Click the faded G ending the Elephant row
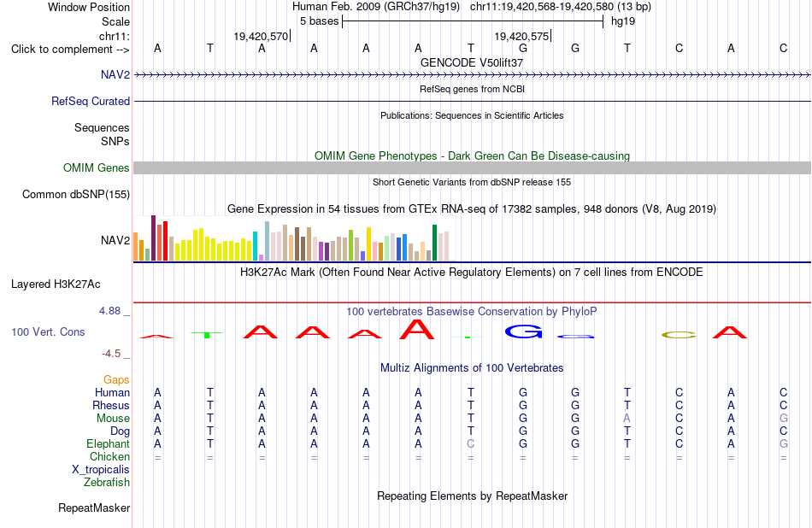This screenshot has width=812, height=528. (x=783, y=443)
